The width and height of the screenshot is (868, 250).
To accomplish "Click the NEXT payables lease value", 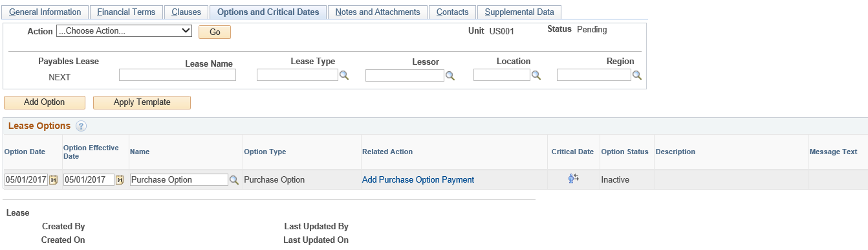I will [x=60, y=77].
